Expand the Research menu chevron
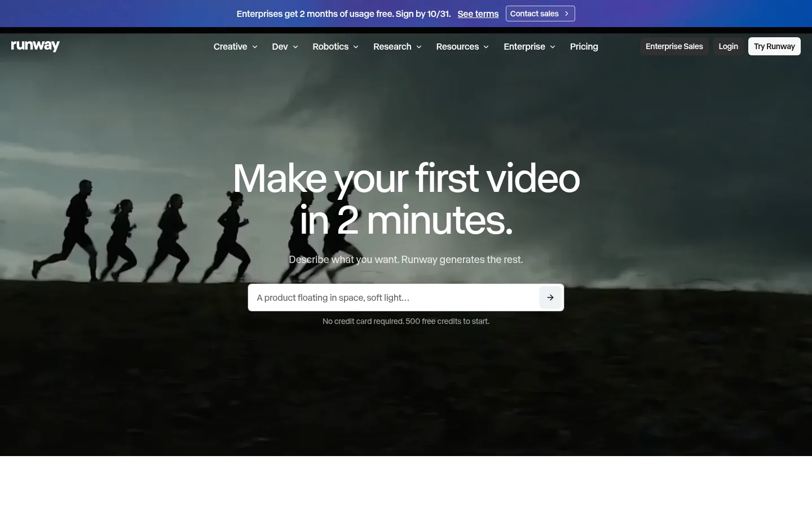812x508 pixels. tap(419, 47)
